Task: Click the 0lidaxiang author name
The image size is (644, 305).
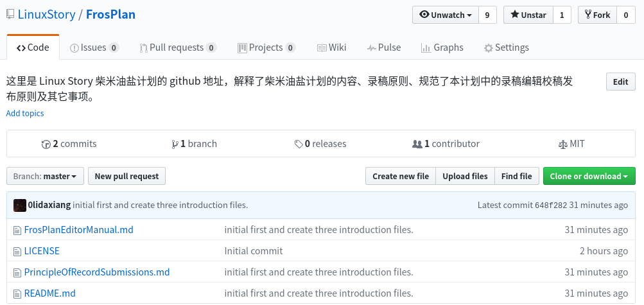Action: (49, 205)
